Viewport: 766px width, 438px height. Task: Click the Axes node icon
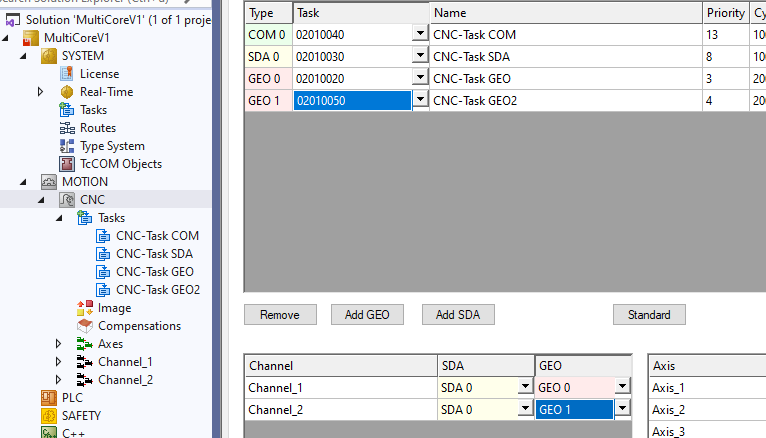(x=85, y=344)
